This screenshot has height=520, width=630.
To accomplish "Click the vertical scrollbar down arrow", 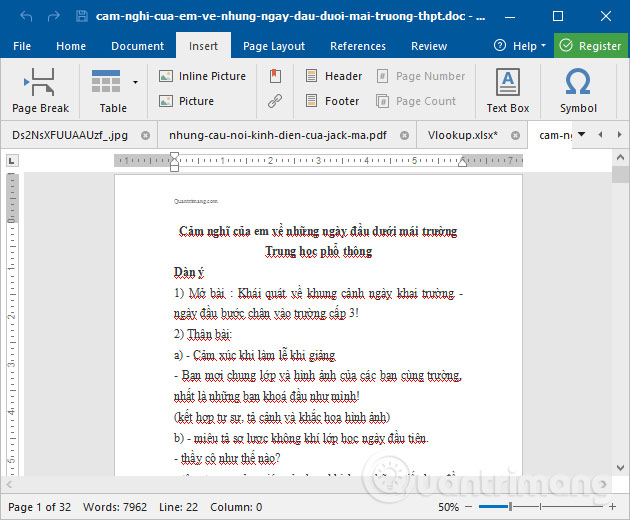I will click(x=620, y=468).
